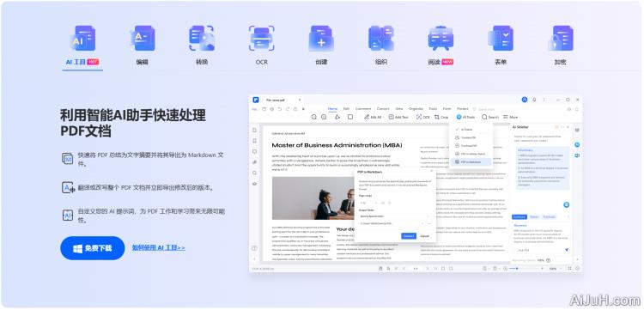Open the Tools ribbon tab

433,109
